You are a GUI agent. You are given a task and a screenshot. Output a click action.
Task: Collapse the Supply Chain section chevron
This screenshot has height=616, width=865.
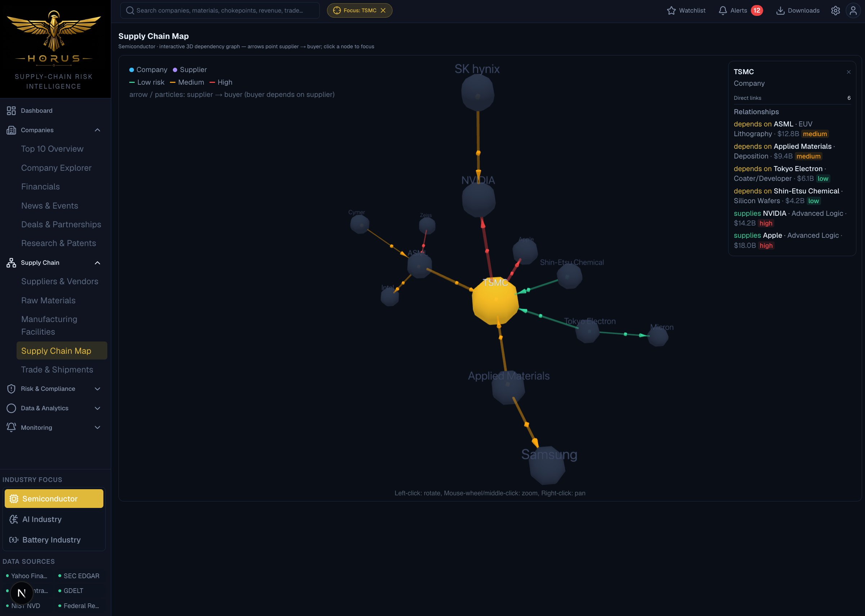98,263
